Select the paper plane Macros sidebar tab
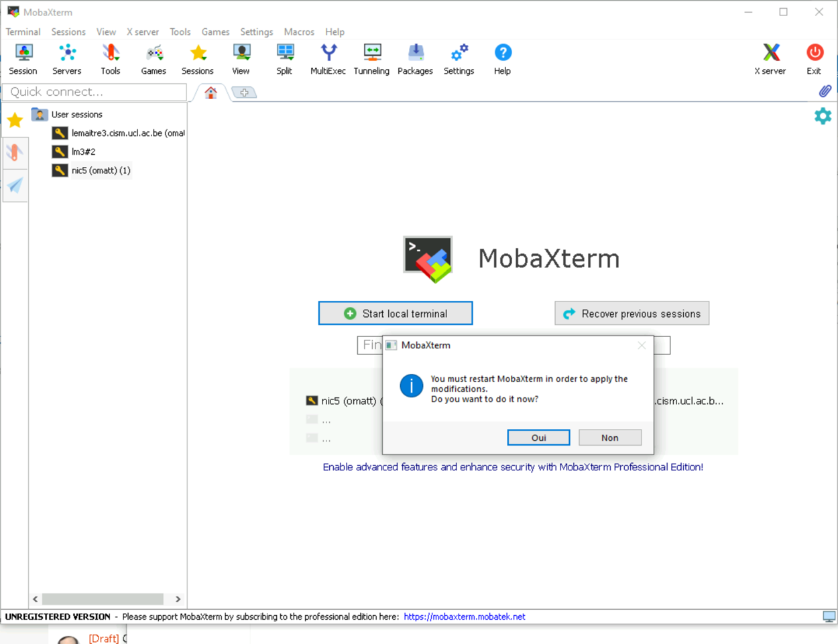This screenshot has height=644, width=838. [15, 186]
